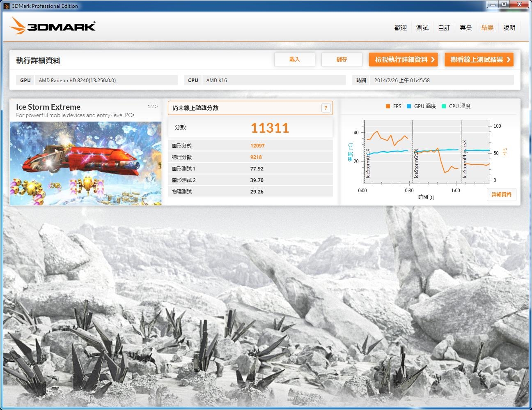Screen dimensions: 532x410
Task: Click the CPU 溫度 teal legend swatch
Action: coord(443,106)
